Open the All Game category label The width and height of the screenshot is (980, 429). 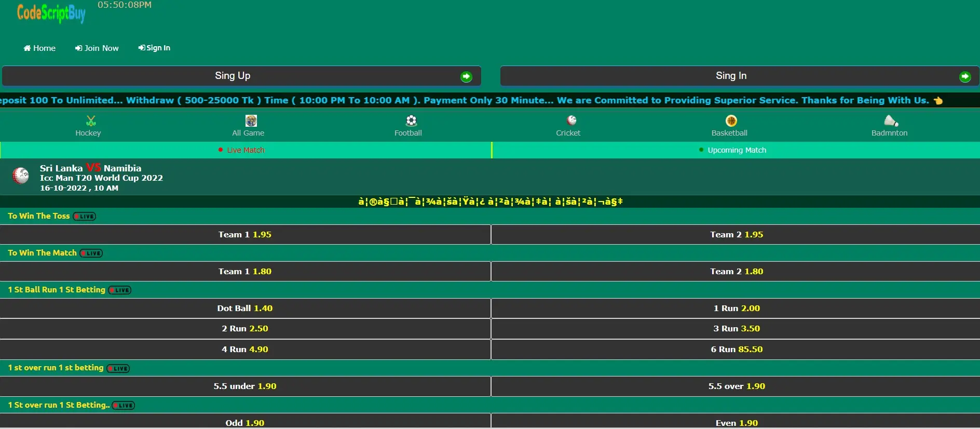[248, 133]
